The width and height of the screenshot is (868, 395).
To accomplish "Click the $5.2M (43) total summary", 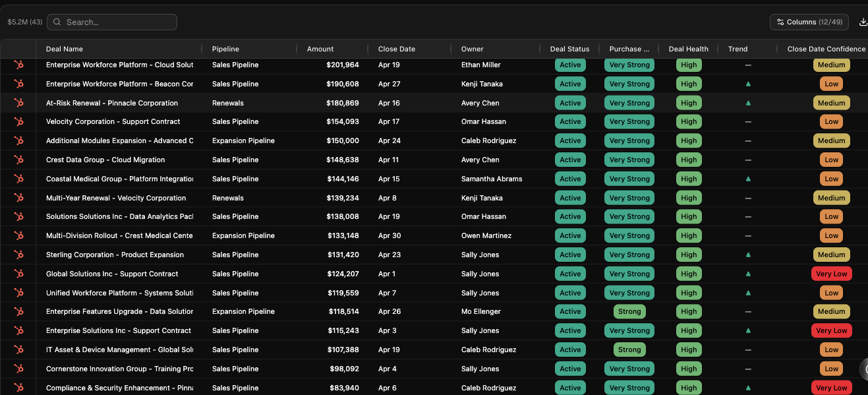I will pyautogui.click(x=24, y=22).
